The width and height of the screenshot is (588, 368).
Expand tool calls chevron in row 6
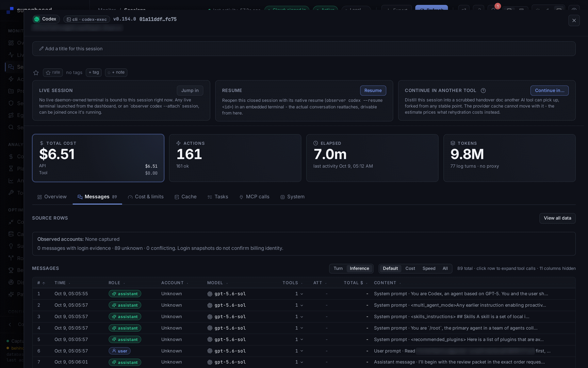302,351
